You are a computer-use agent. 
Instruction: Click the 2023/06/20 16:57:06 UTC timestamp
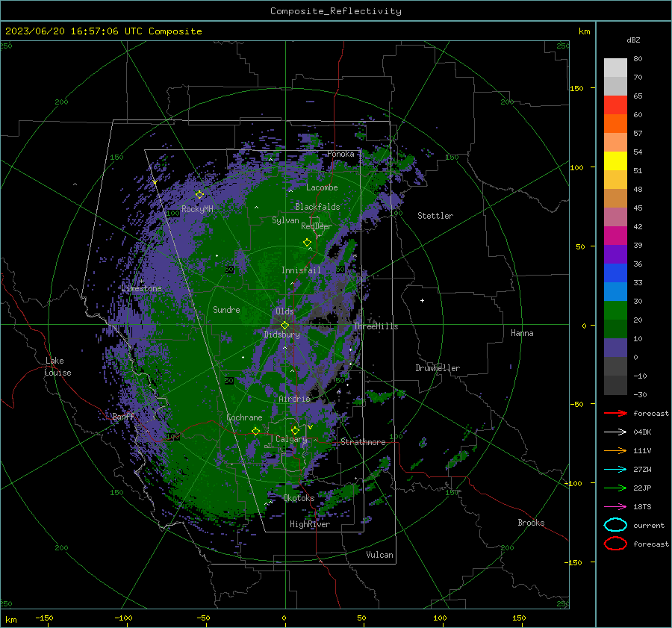coord(103,31)
